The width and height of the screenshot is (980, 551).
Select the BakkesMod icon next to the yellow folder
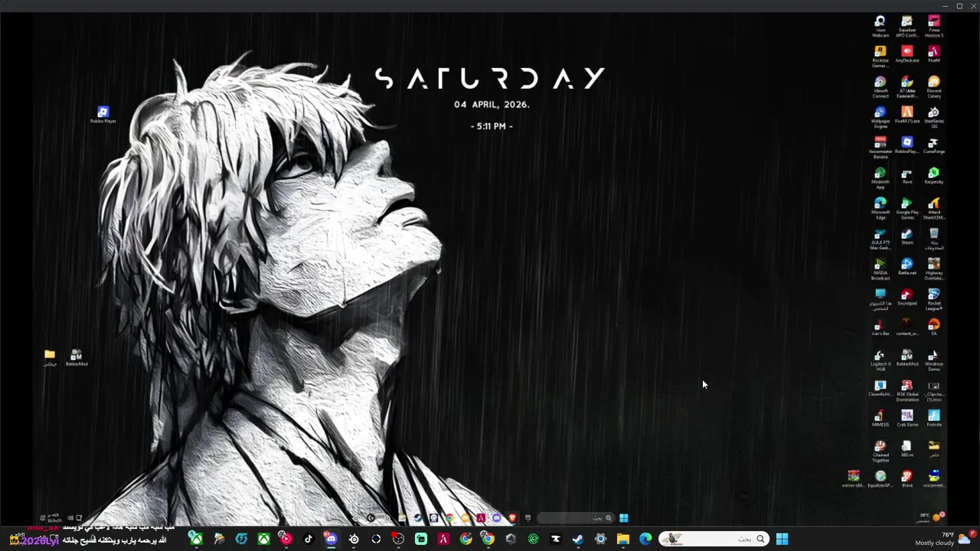(x=77, y=357)
